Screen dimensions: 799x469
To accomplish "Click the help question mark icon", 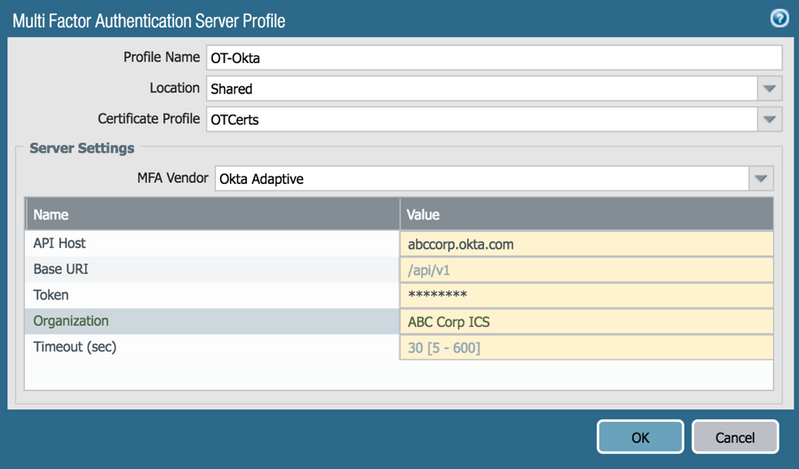I will pyautogui.click(x=779, y=18).
